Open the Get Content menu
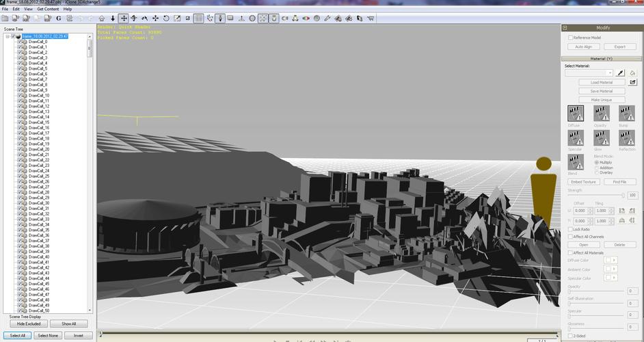The width and height of the screenshot is (644, 342). pyautogui.click(x=48, y=9)
